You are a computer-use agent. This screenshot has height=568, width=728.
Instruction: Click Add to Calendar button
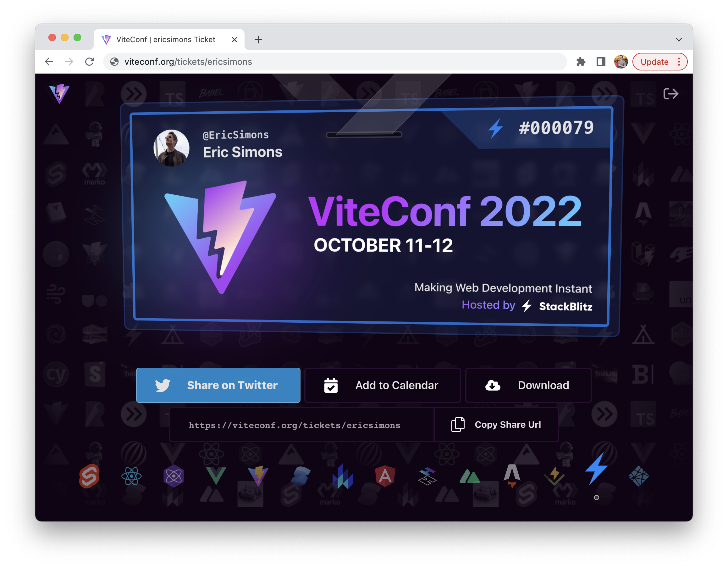tap(383, 385)
